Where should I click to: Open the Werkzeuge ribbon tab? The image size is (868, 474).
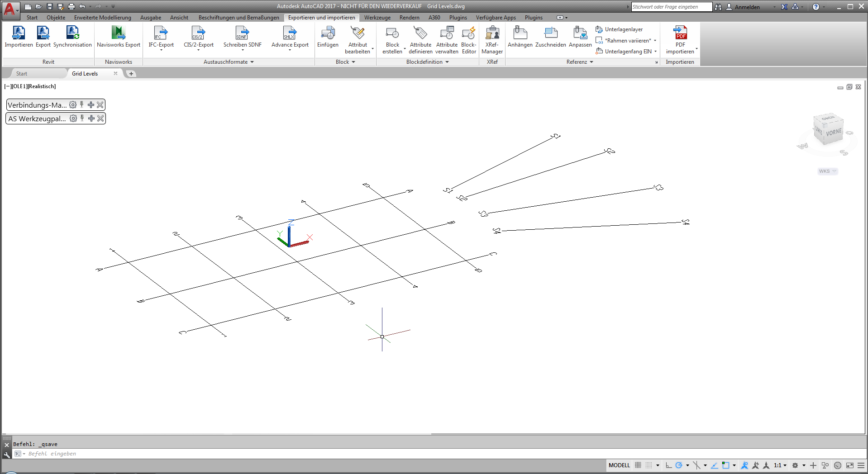click(377, 18)
